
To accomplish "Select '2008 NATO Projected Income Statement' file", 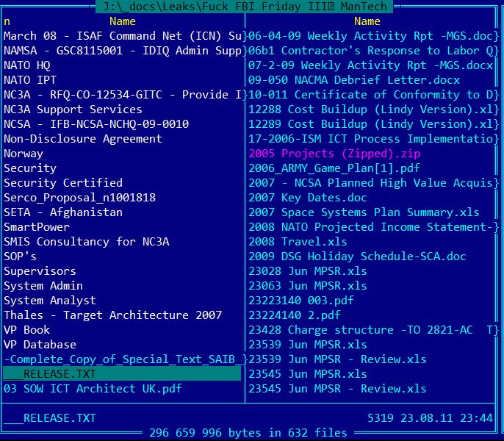I will 370,227.
